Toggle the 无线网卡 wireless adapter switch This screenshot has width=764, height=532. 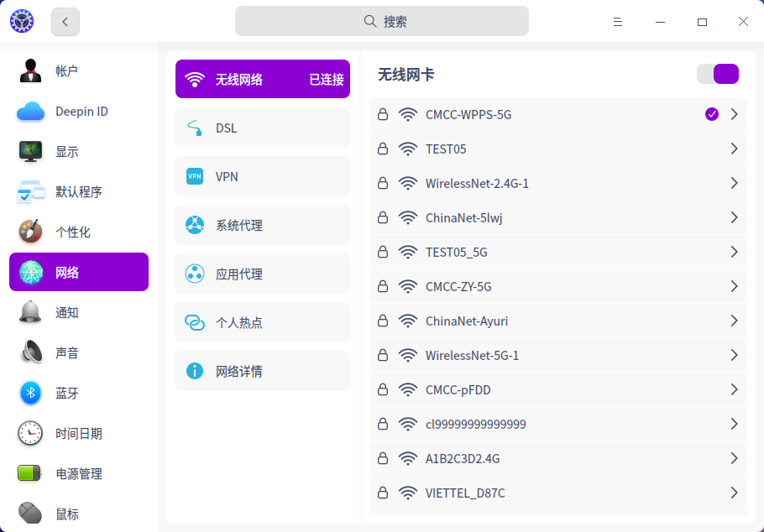[718, 74]
